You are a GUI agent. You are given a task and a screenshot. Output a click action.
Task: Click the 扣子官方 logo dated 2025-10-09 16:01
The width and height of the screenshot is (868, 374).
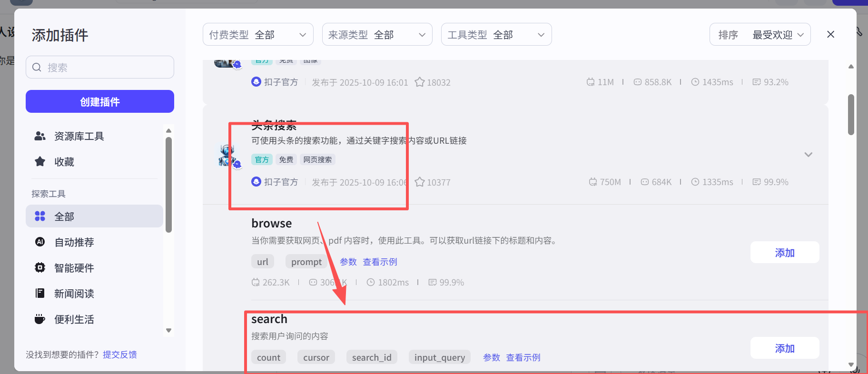coord(256,81)
